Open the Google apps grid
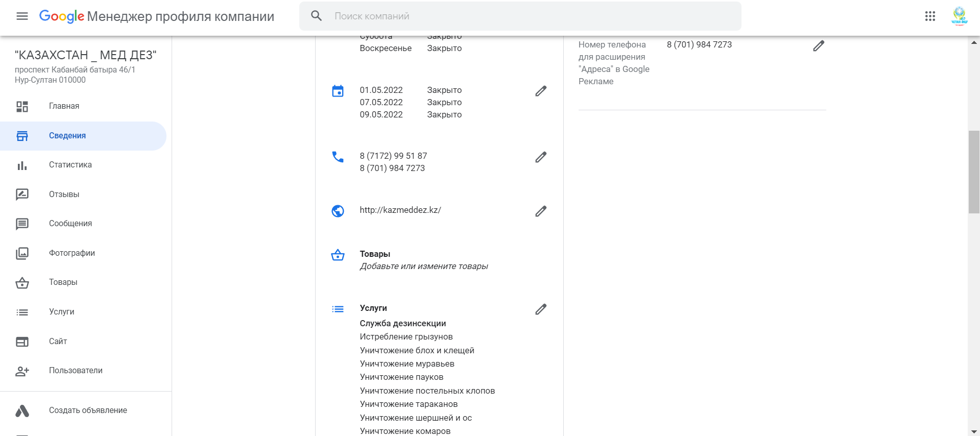Screen dimensions: 980x436 point(930,16)
